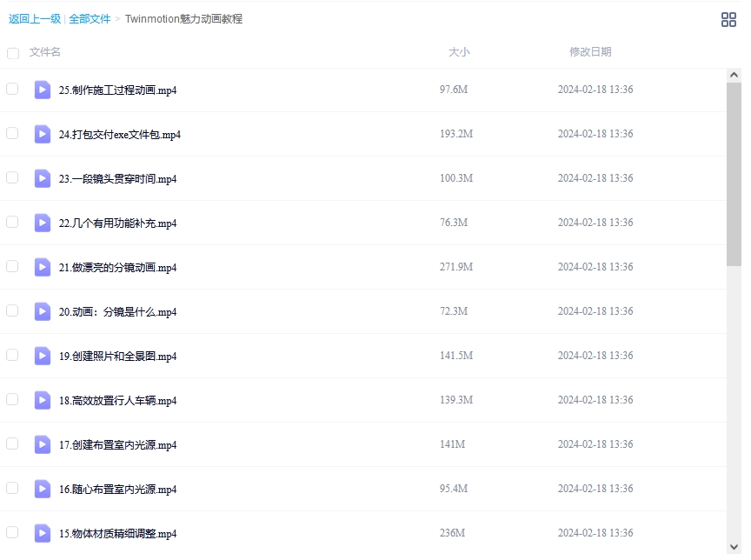Click video icon of 15.物体材质精细调整.mp4
The height and width of the screenshot is (560, 751).
coord(42,533)
